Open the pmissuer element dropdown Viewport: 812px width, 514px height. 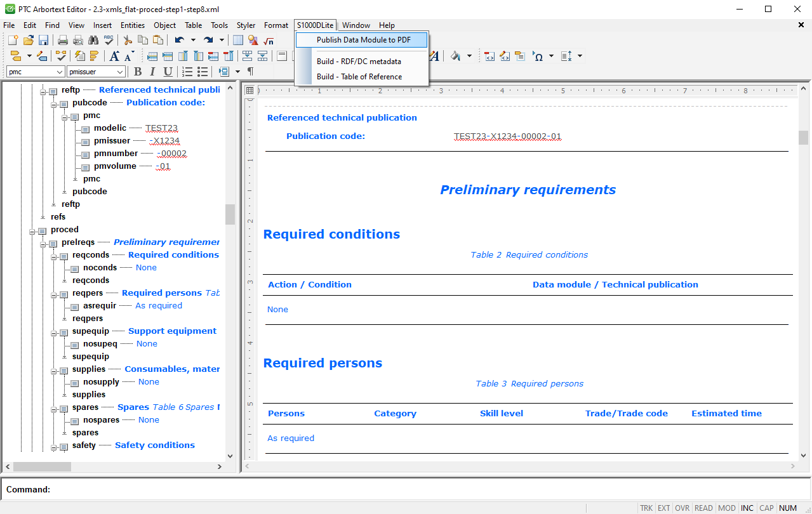(x=119, y=72)
